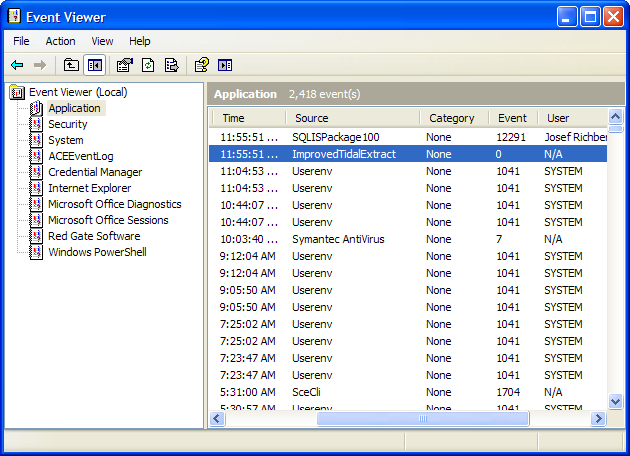This screenshot has width=630, height=456.
Task: Click the 10:03:40 time cell
Action: pos(249,239)
